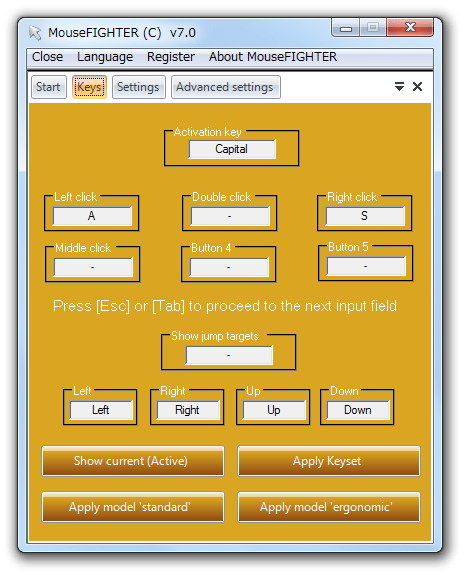The height and width of the screenshot is (575, 465).
Task: Open About MouseFIGHTER menu
Action: click(x=273, y=57)
